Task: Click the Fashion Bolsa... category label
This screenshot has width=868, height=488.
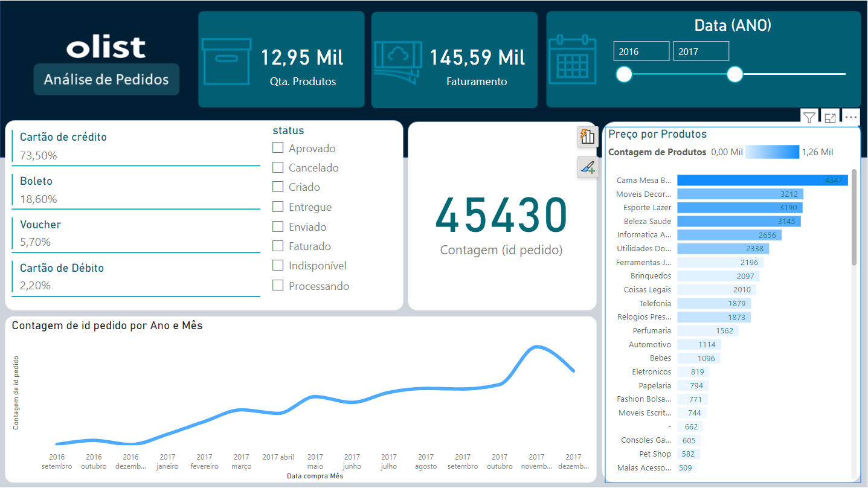Action: (x=644, y=399)
